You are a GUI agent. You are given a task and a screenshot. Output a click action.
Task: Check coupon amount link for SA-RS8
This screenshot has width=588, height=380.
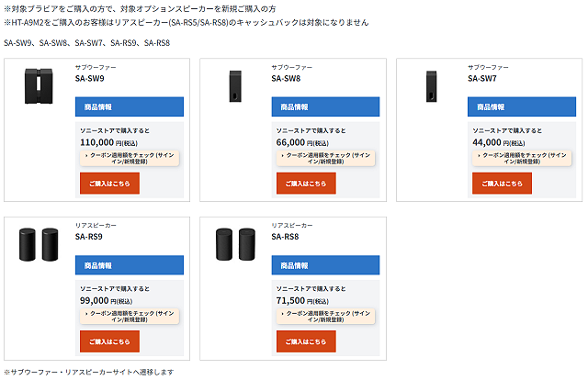coord(325,317)
